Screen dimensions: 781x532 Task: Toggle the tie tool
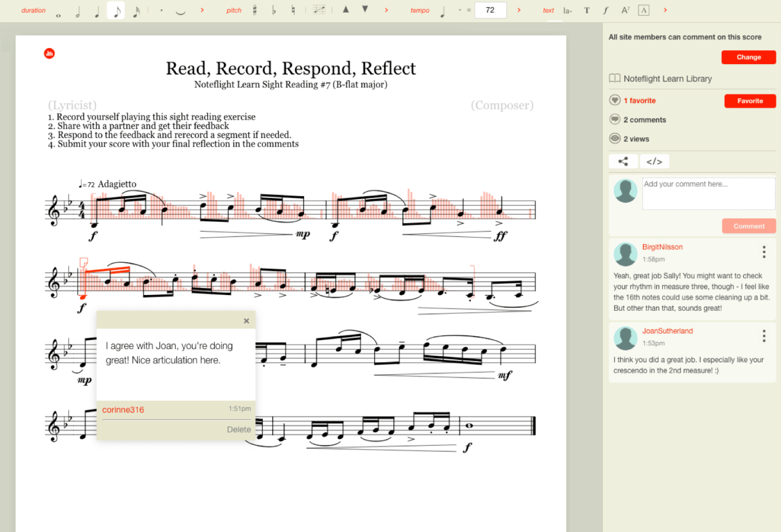click(x=180, y=10)
